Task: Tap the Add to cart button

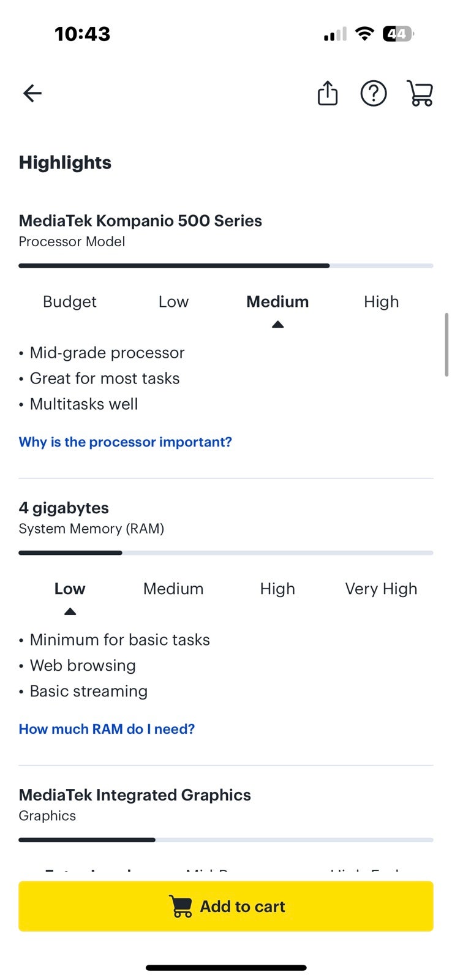Action: click(x=226, y=907)
